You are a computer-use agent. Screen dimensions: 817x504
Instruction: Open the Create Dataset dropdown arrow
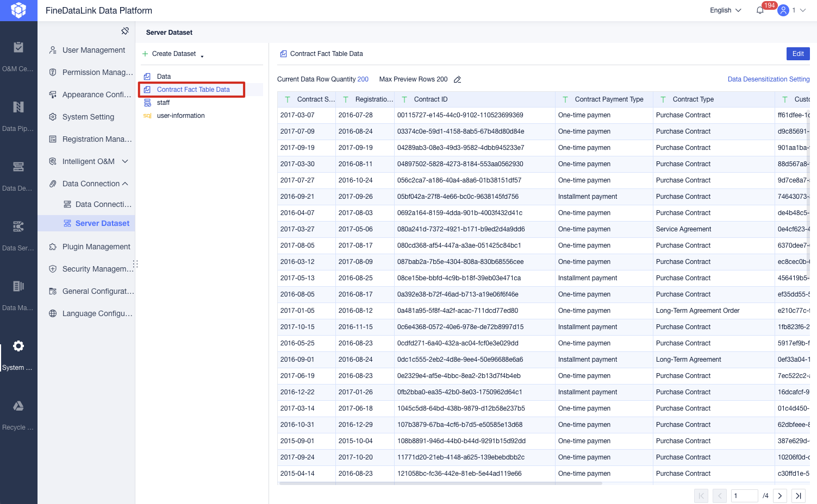click(202, 56)
